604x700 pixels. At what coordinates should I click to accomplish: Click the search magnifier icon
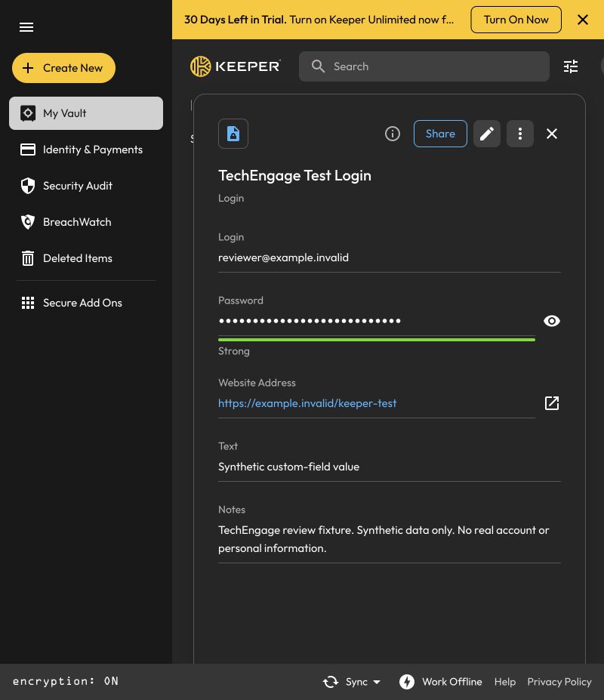click(x=319, y=66)
